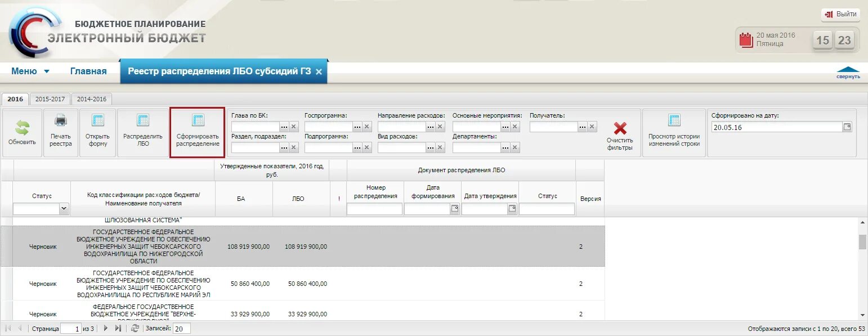
Task: Close the Реестр распределения ЛБО tab
Action: point(319,72)
